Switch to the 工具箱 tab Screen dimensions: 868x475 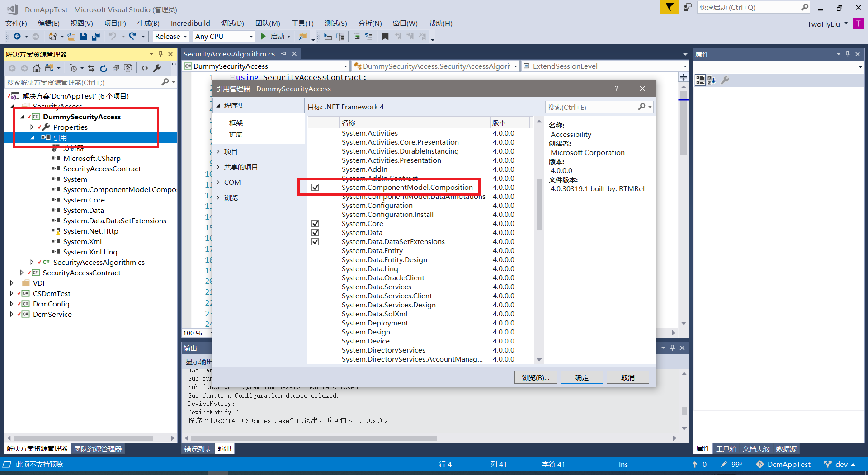[x=726, y=449]
